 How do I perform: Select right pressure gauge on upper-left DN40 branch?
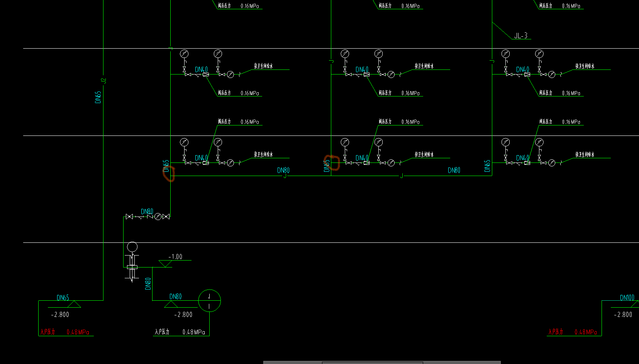click(218, 54)
